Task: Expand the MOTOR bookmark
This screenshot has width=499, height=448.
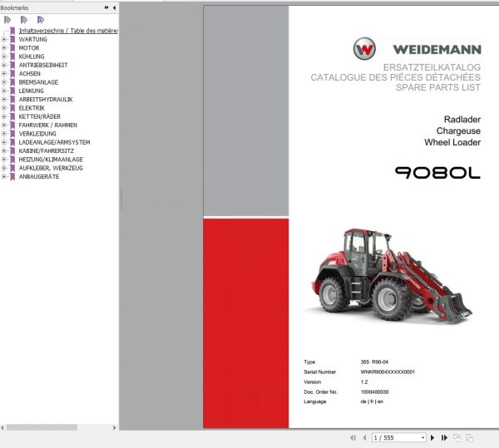Action: [4, 48]
